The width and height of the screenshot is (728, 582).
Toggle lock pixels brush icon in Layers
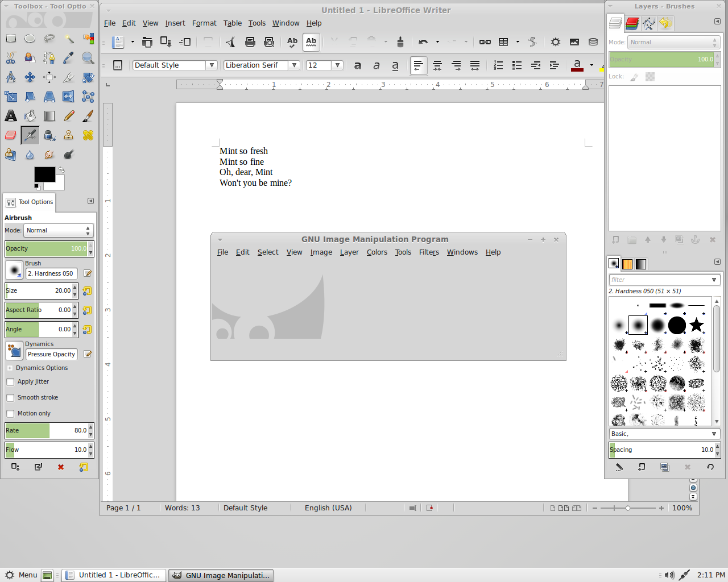pos(634,77)
